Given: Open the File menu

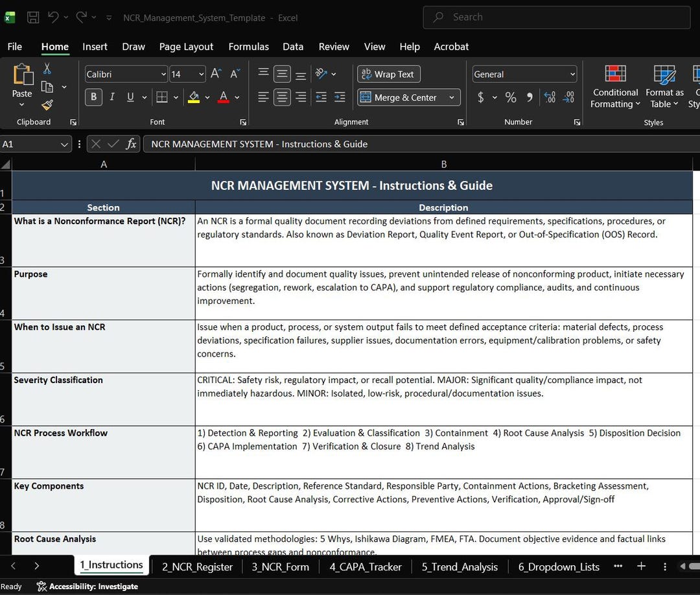Looking at the screenshot, I should [x=15, y=47].
